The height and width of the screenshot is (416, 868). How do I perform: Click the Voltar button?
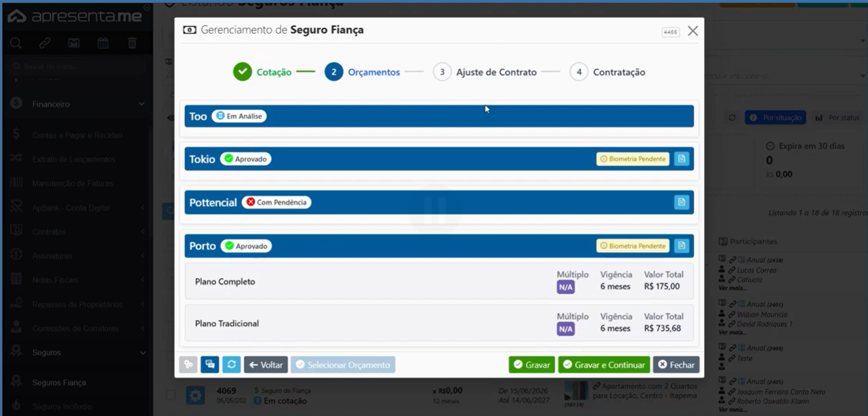[x=266, y=365]
